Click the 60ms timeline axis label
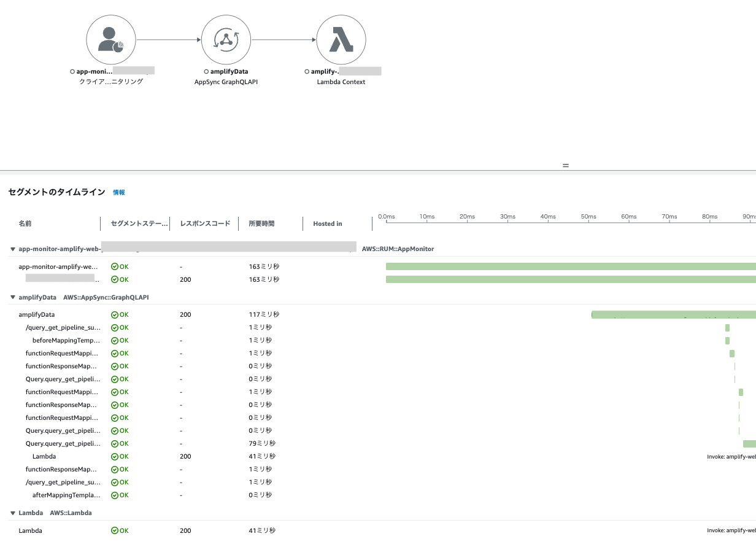Screen dimensions: 756x547 [x=629, y=217]
